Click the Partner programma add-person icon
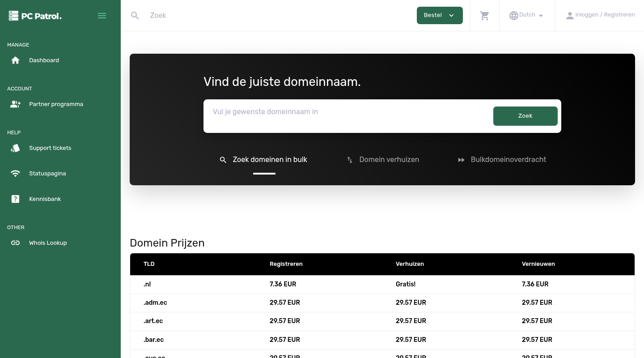644x358 pixels. tap(15, 104)
